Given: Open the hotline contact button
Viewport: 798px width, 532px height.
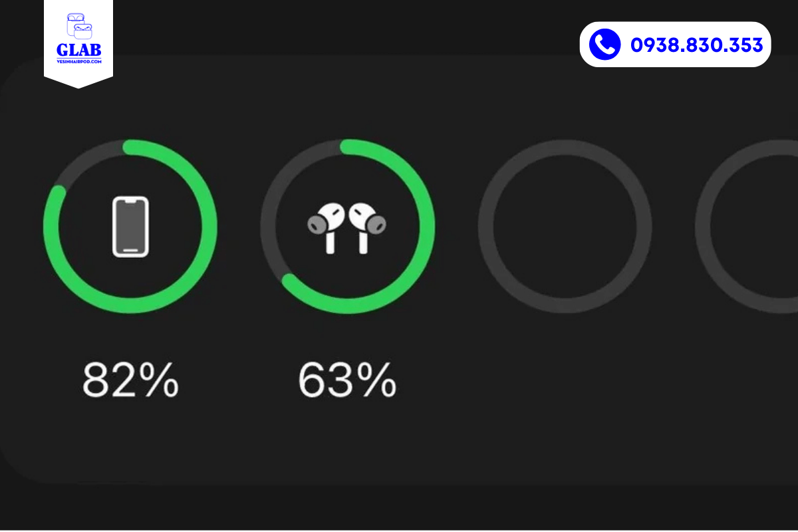Looking at the screenshot, I should 675,45.
